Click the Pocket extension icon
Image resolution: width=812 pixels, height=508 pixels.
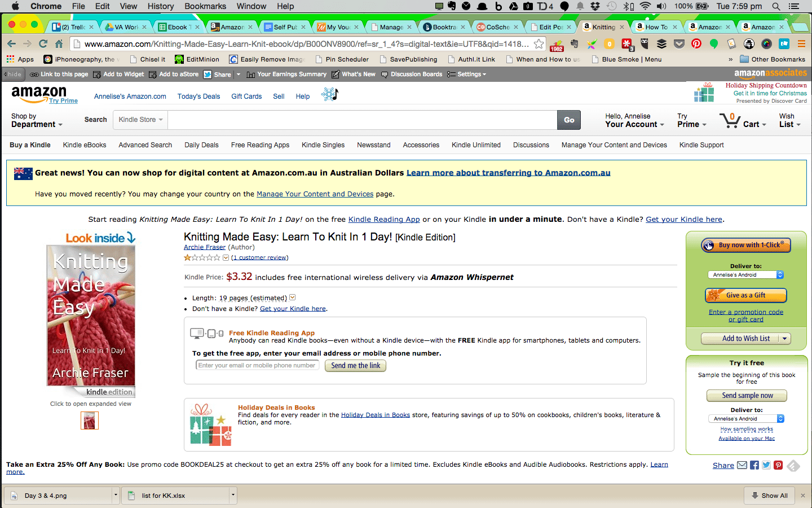pos(679,43)
